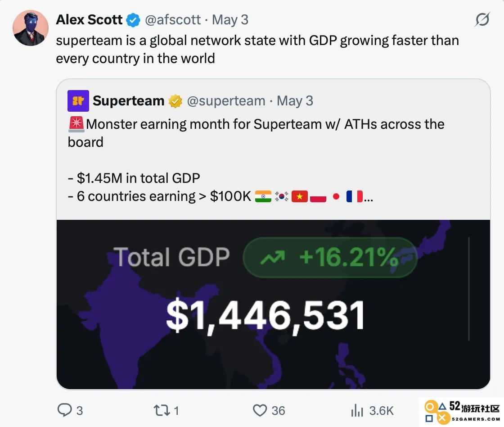Like the tweet with the heart icon
The width and height of the screenshot is (504, 427).
pyautogui.click(x=260, y=410)
